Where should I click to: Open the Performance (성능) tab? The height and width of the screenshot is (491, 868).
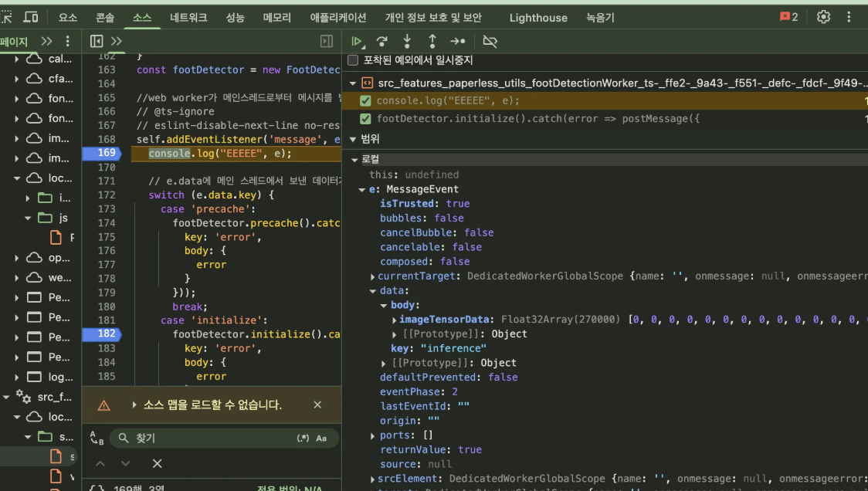pyautogui.click(x=236, y=17)
